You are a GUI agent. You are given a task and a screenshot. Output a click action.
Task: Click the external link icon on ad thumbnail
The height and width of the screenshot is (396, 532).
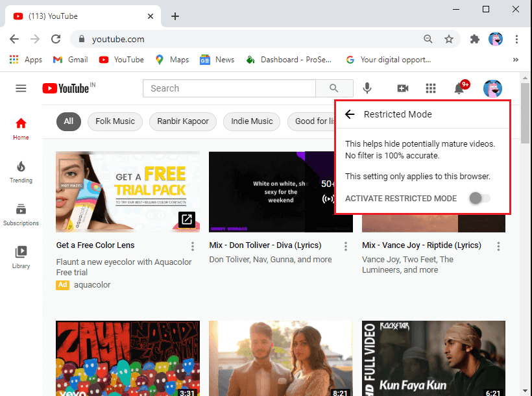pos(187,219)
